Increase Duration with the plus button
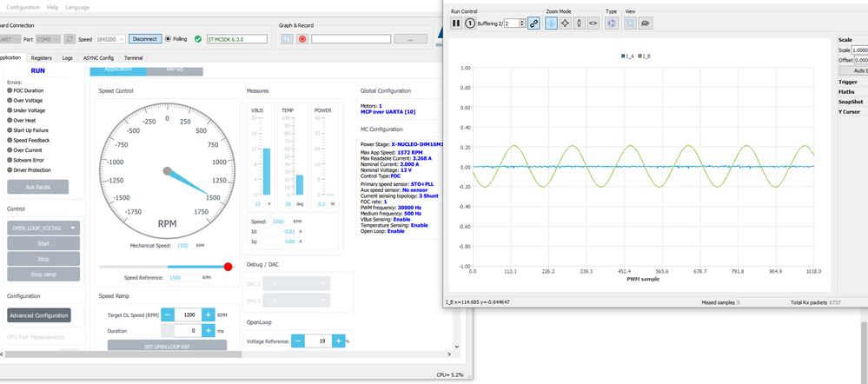Image resolution: width=868 pixels, height=384 pixels. (x=209, y=331)
